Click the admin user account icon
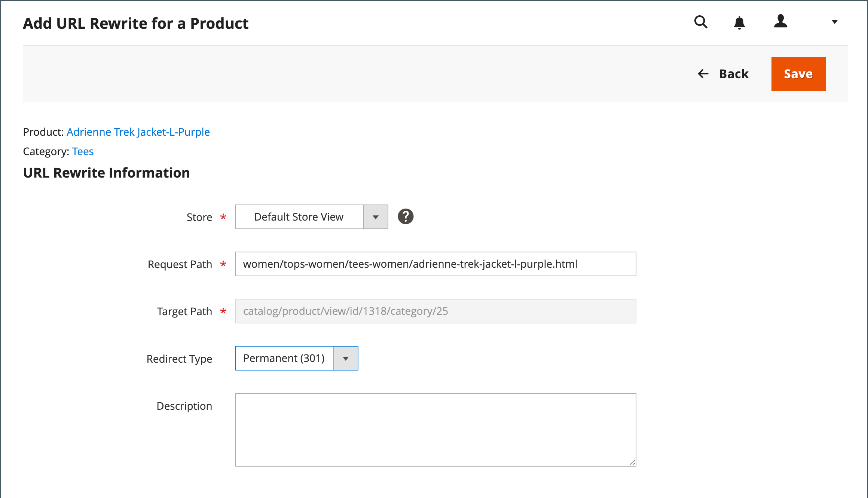Screen dimensions: 868x498 781,21
